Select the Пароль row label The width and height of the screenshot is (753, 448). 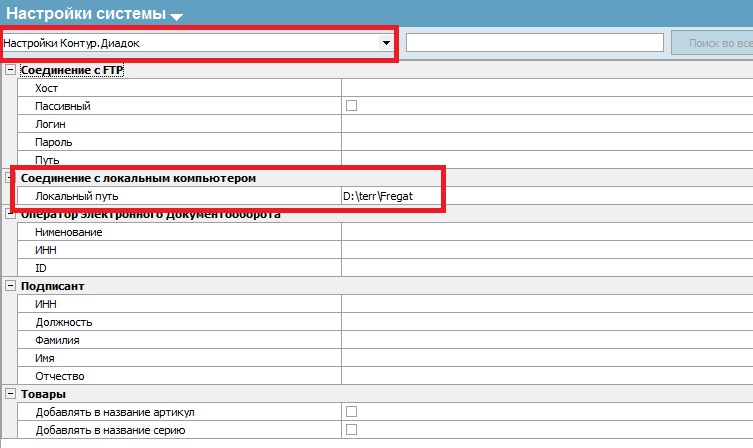[53, 143]
